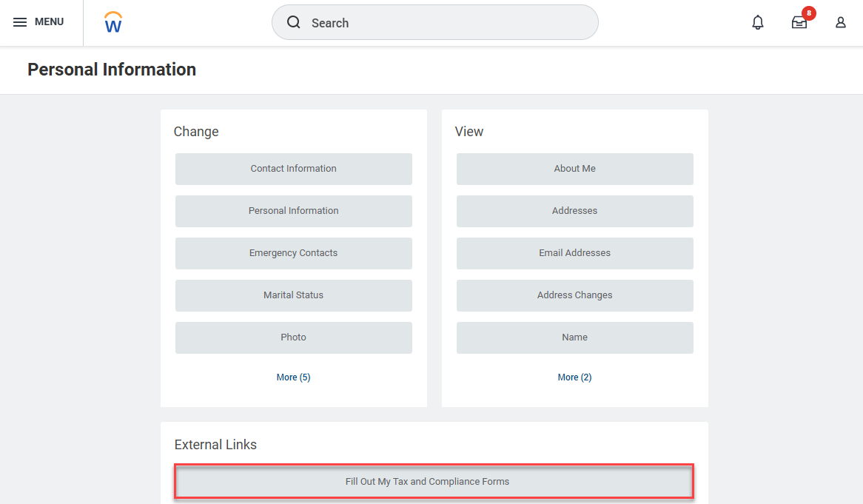Image resolution: width=863 pixels, height=504 pixels.
Task: Change your Marital Status
Action: [293, 295]
